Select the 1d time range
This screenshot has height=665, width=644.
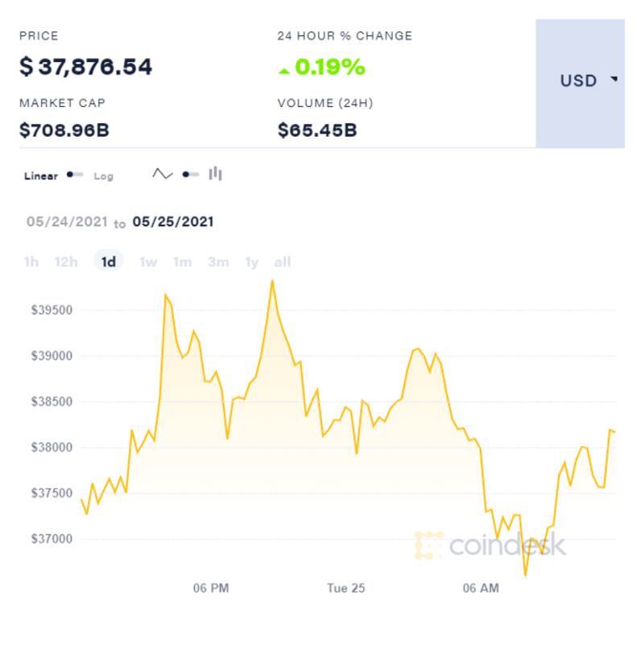coord(109,262)
